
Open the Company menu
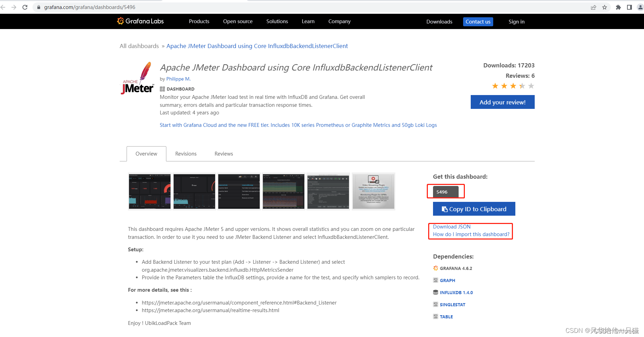pos(339,21)
